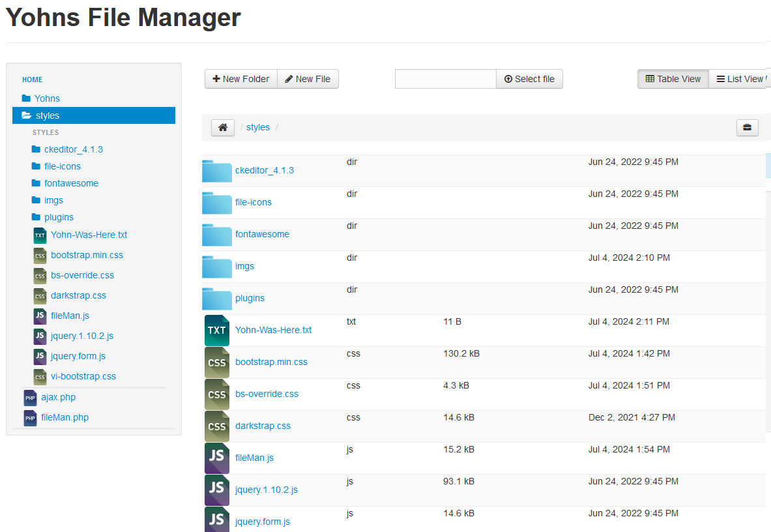Click the imgs folder icon in table
Viewport: 771px width, 532px height.
click(217, 266)
